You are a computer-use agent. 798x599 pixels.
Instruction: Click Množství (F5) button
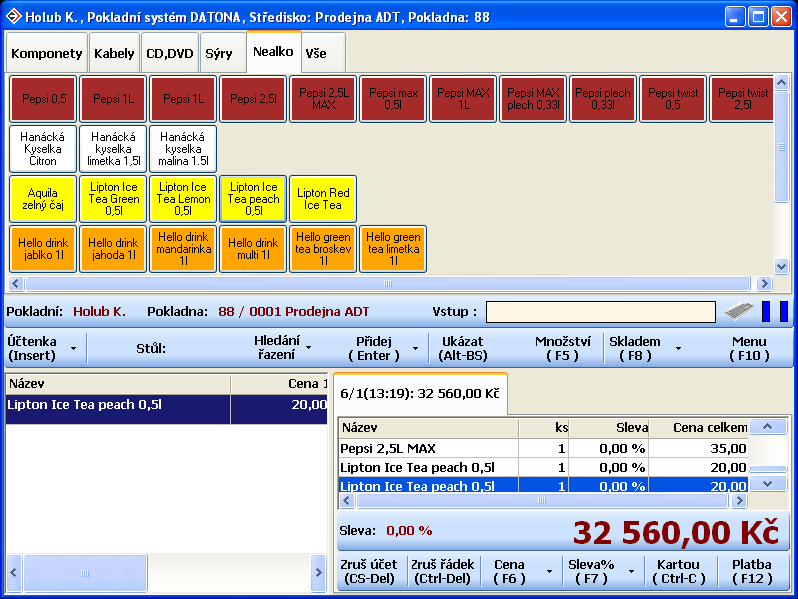[562, 349]
